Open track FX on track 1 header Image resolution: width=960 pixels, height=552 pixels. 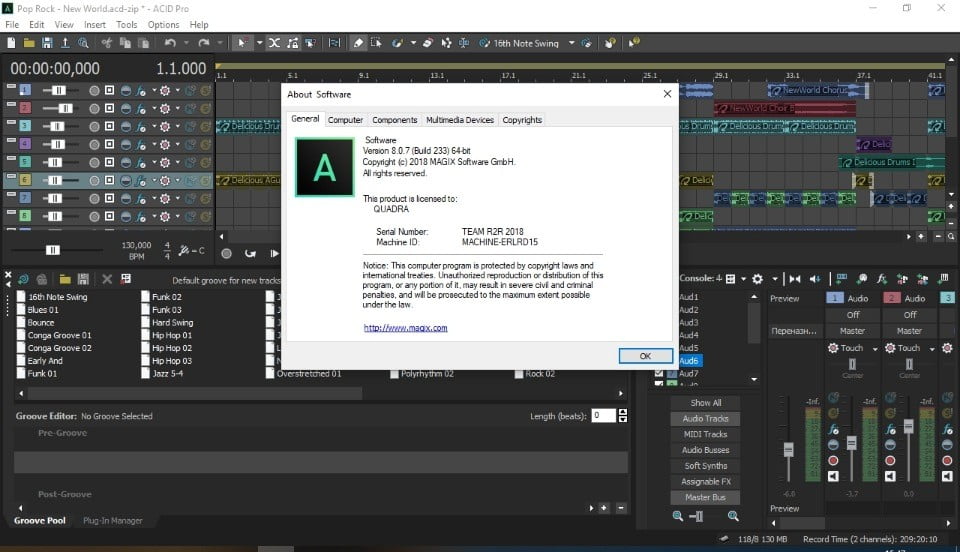pos(141,91)
